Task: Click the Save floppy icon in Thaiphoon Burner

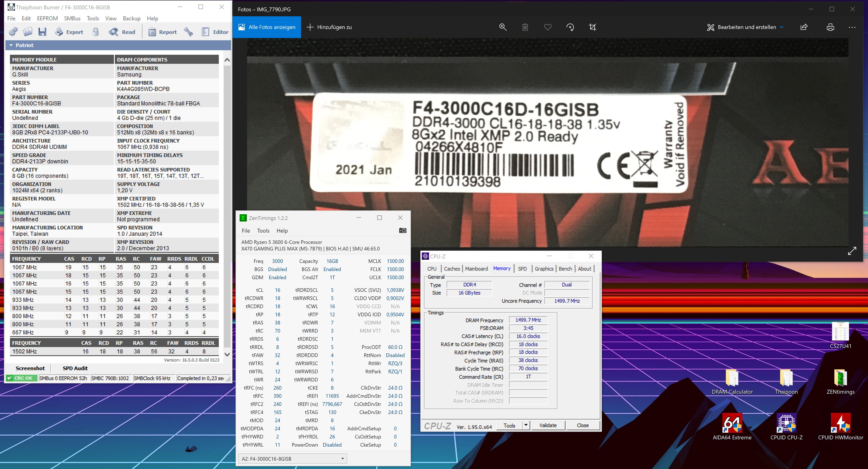Action: 42,32
